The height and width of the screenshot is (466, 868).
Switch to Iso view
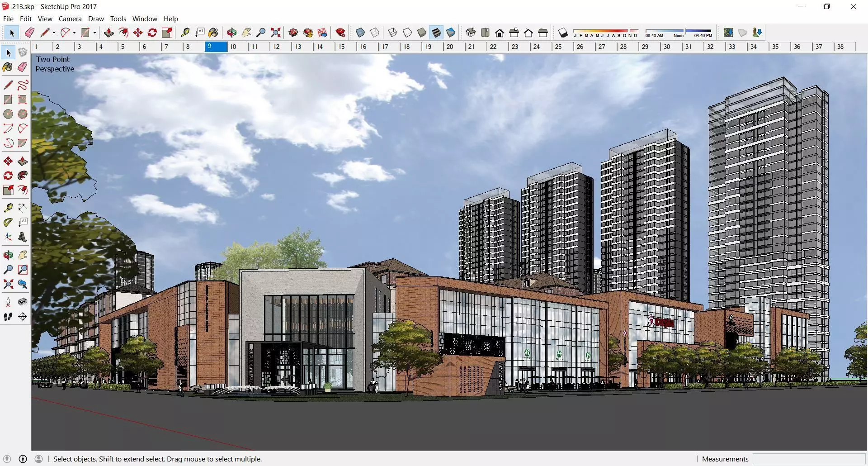(471, 33)
